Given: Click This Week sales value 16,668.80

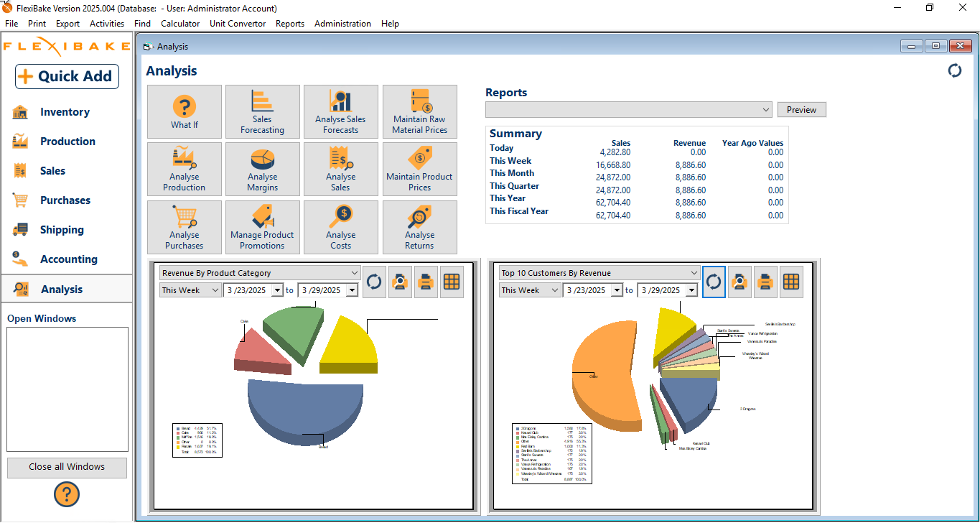Looking at the screenshot, I should (x=612, y=165).
